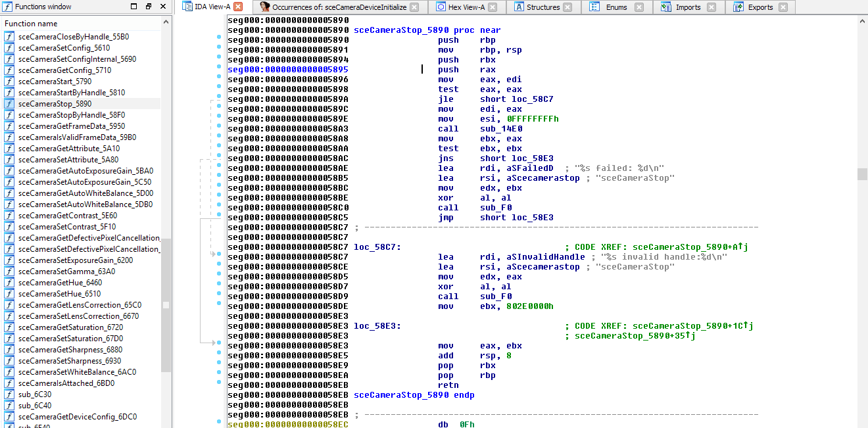Select sceCameraSetConfigInternal_5690 function
This screenshot has height=428, width=868.
point(78,59)
